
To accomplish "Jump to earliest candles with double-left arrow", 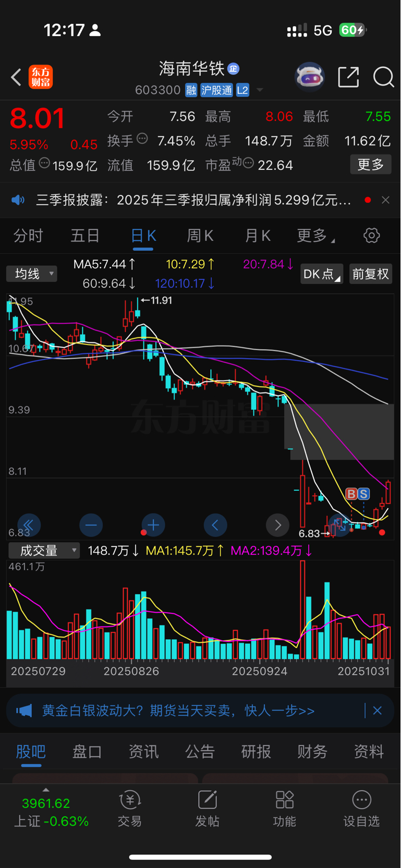I will coord(29,525).
